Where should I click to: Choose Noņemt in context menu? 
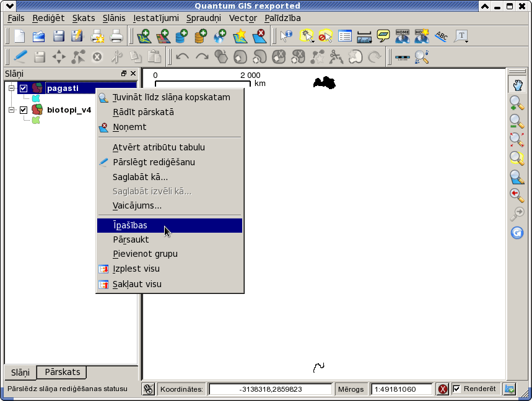170,127
